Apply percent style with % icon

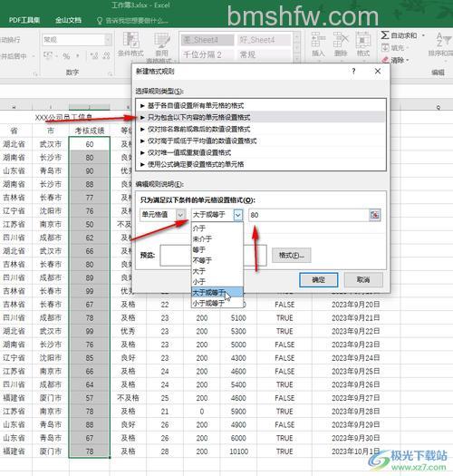click(66, 56)
